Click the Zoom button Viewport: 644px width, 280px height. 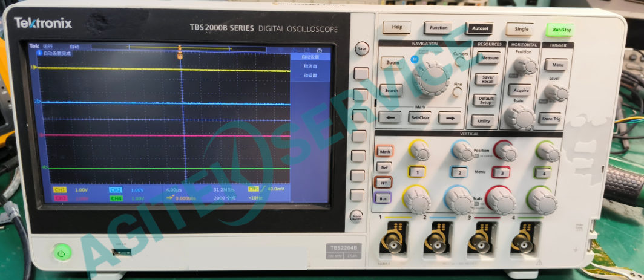(393, 63)
